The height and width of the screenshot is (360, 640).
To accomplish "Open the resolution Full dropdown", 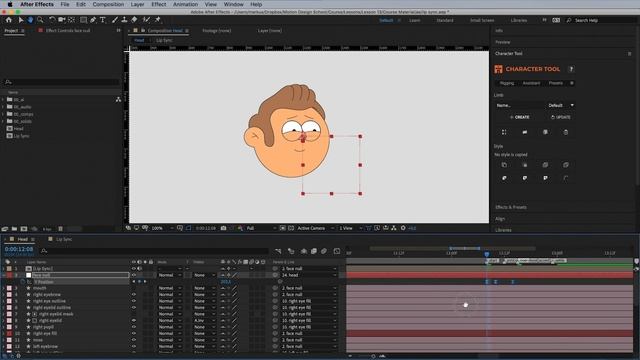I will point(260,228).
